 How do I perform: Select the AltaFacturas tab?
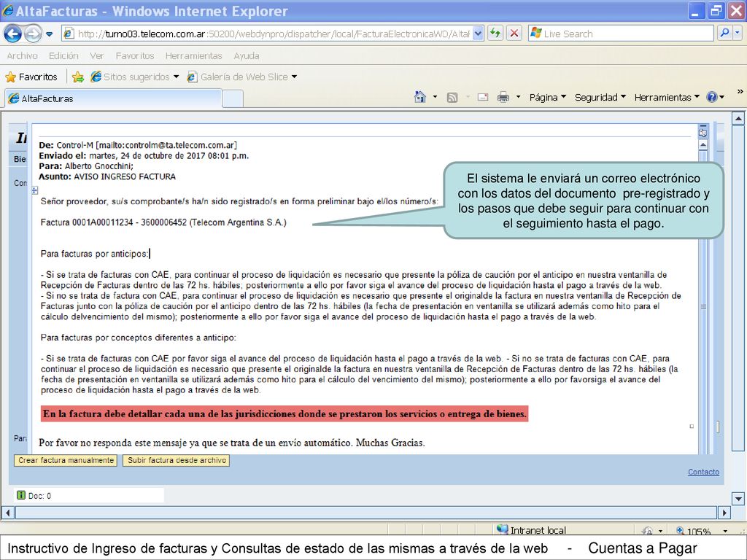point(113,98)
